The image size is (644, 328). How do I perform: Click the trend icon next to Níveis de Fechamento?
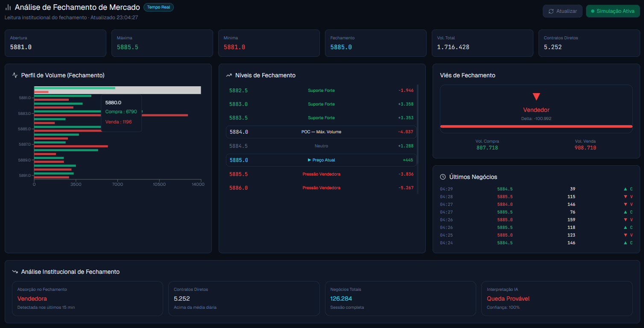click(x=229, y=75)
